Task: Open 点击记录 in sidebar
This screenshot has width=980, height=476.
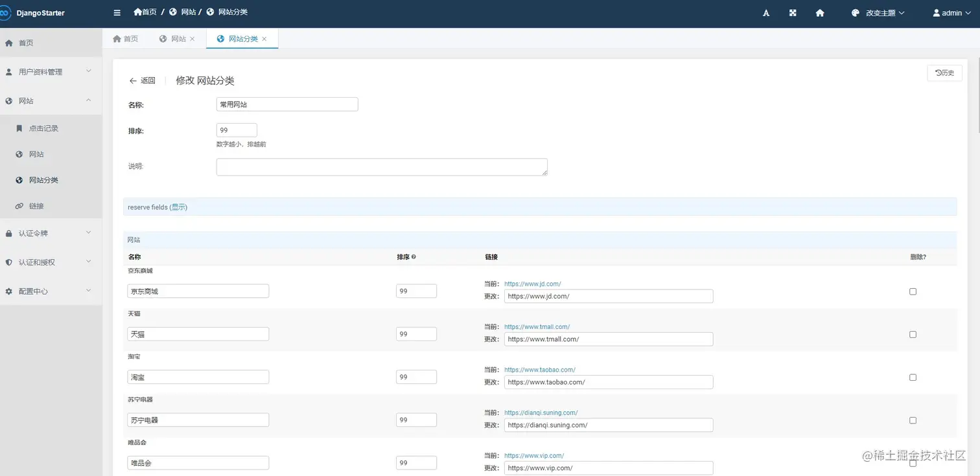Action: point(51,128)
